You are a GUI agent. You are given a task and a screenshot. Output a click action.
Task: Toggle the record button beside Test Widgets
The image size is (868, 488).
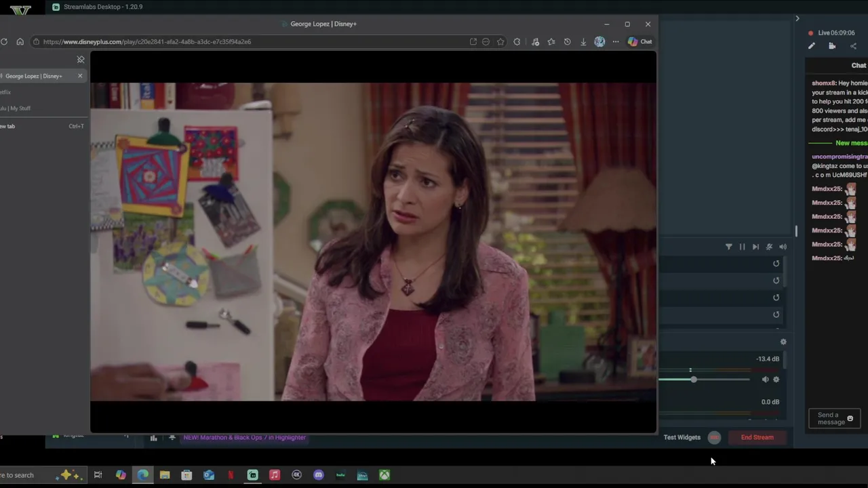[x=714, y=437]
